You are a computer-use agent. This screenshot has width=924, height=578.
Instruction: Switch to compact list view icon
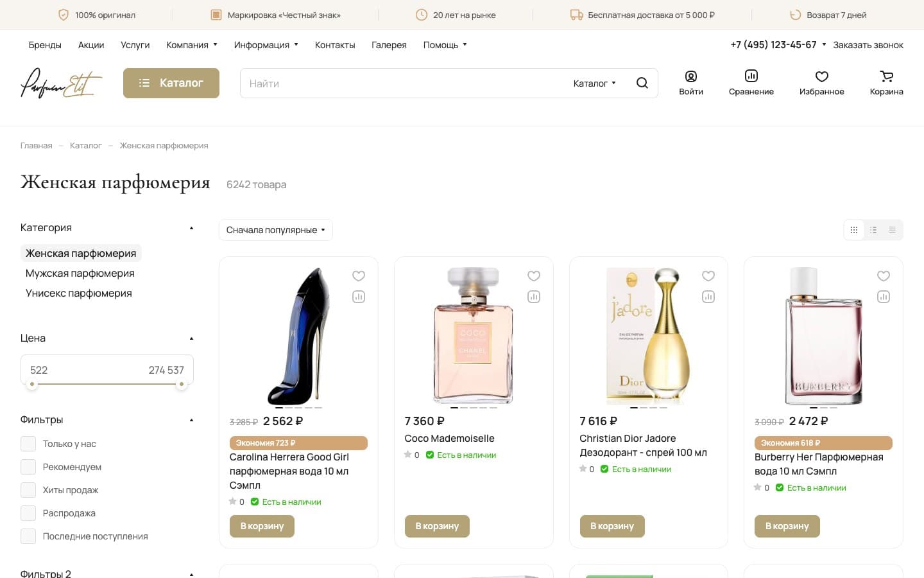892,230
